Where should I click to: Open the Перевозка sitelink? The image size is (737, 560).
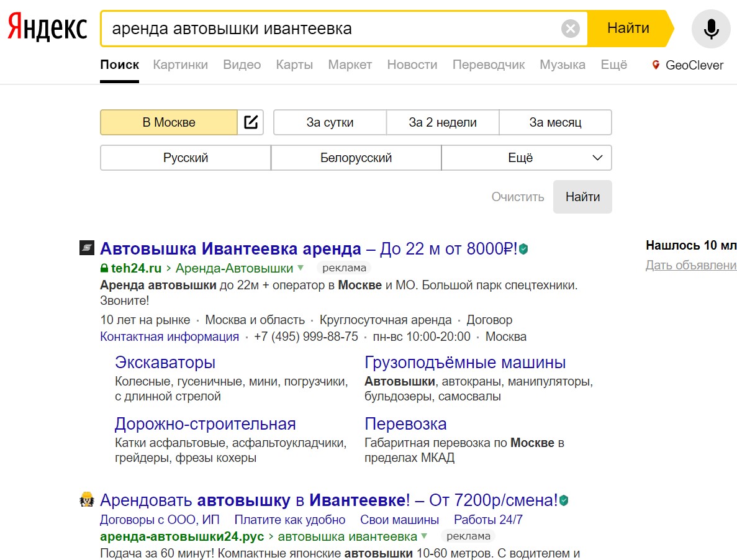coord(405,424)
